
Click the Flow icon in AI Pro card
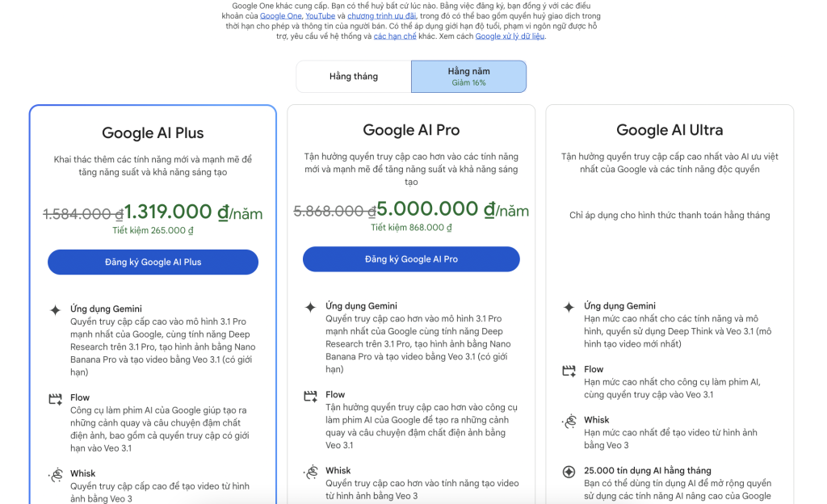pos(310,396)
